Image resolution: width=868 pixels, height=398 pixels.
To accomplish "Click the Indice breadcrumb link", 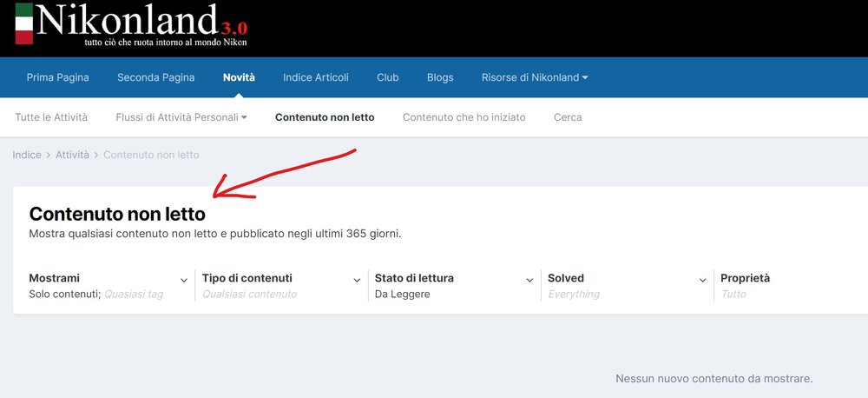I will point(27,156).
